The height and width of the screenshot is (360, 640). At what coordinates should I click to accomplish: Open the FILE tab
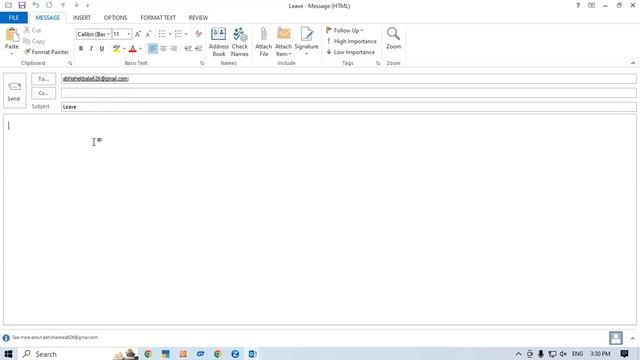click(14, 18)
